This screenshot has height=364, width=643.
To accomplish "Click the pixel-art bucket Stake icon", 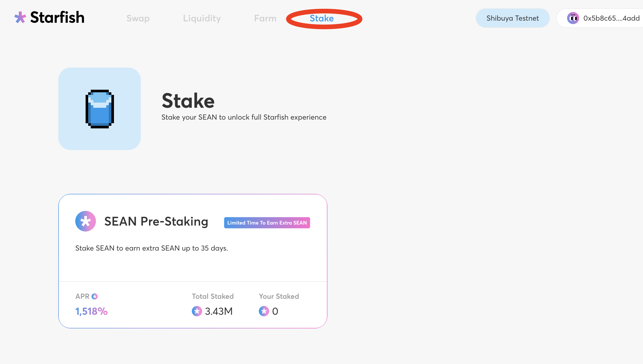I will (x=100, y=109).
